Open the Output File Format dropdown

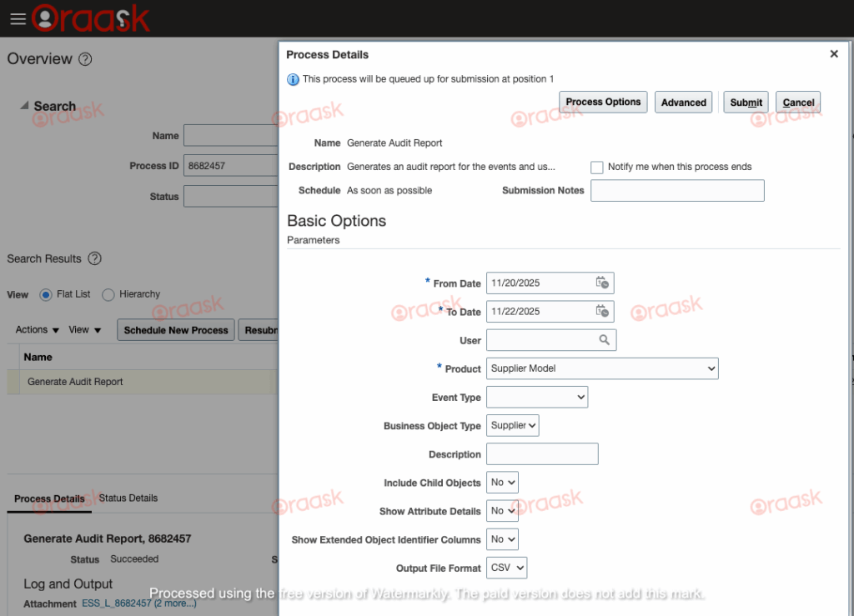506,568
